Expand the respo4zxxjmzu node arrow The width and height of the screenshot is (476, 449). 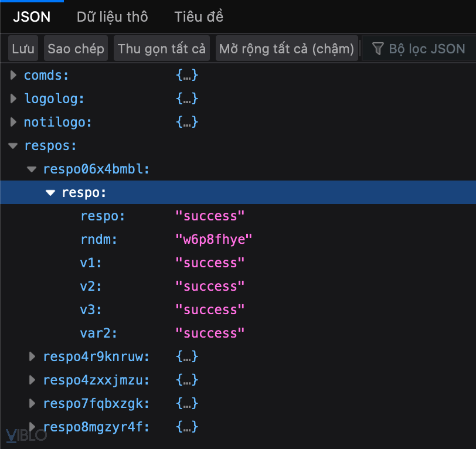32,380
